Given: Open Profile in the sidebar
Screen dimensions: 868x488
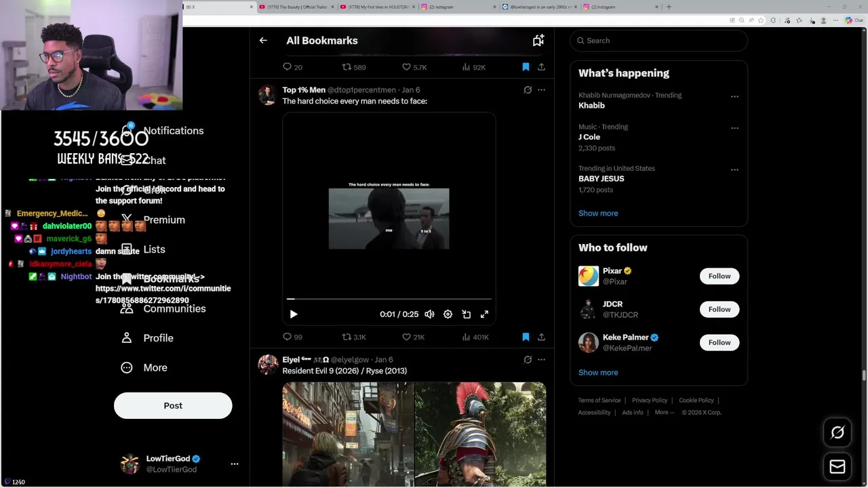Looking at the screenshot, I should (x=147, y=338).
